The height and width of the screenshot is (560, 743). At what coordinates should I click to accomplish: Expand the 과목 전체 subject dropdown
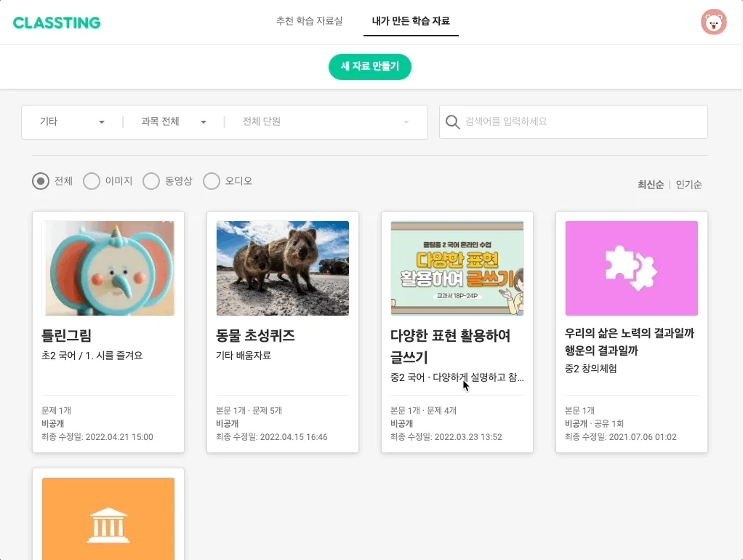tap(174, 122)
